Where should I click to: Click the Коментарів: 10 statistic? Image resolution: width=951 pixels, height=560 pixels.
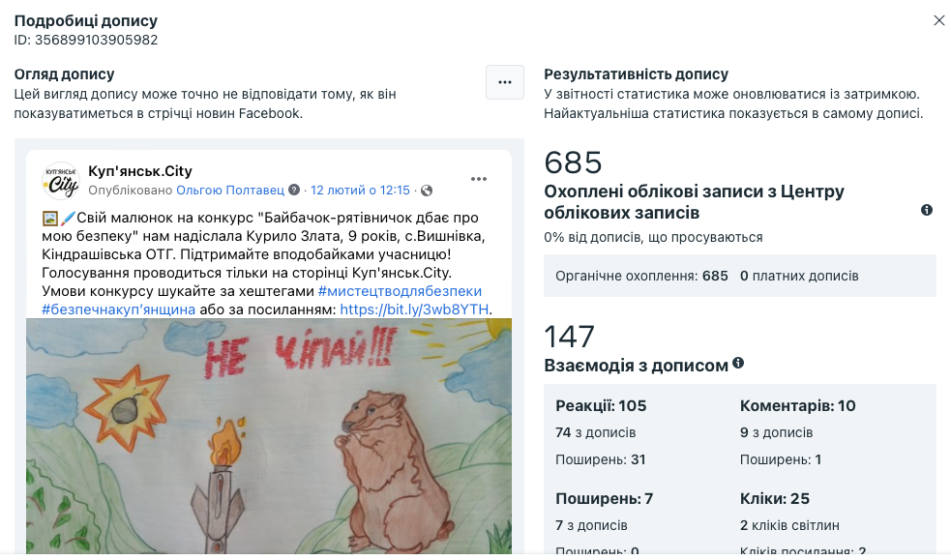tap(797, 405)
